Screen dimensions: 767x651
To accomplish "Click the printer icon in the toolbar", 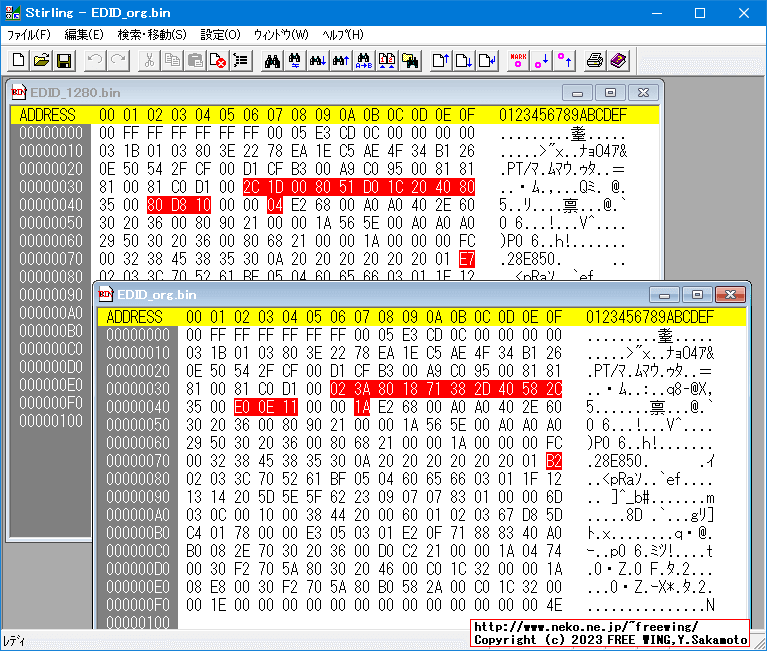I will (x=595, y=61).
